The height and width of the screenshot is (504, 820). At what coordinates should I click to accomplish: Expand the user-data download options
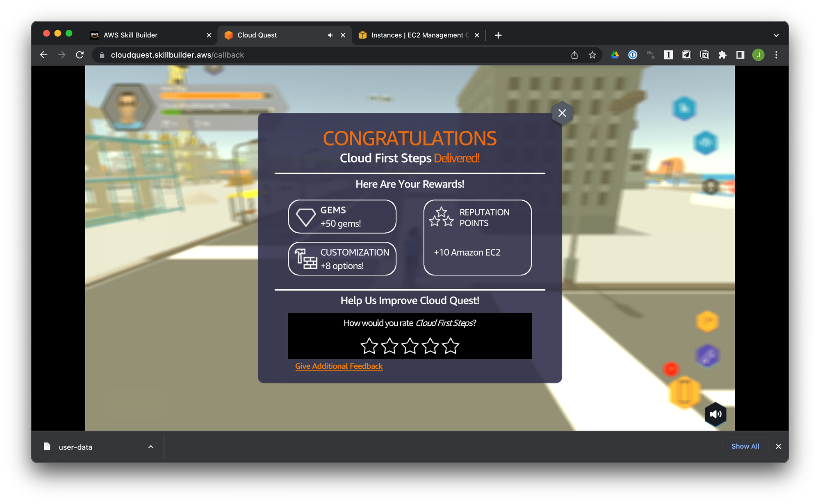(150, 447)
